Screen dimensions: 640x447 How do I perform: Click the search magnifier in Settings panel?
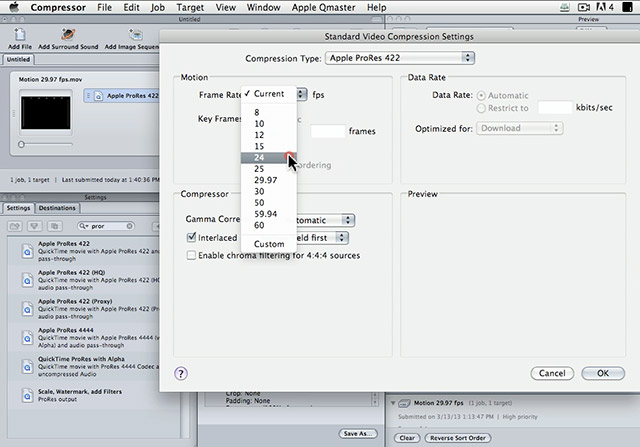[x=83, y=226]
